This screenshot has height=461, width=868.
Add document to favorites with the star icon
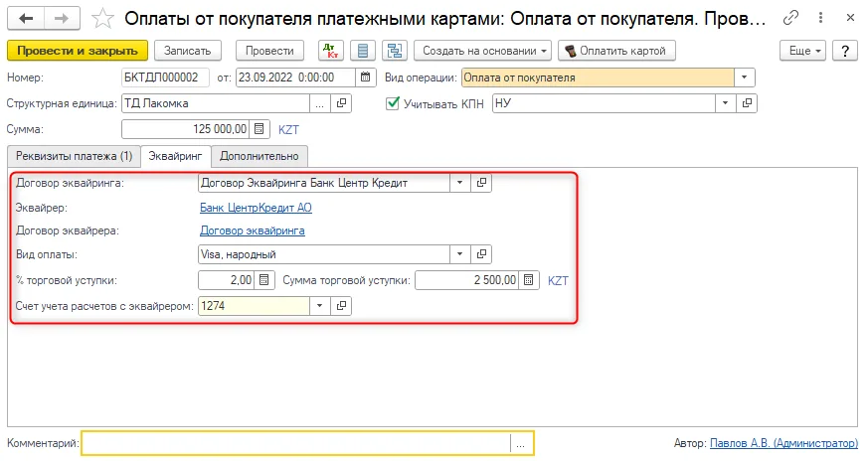[102, 19]
